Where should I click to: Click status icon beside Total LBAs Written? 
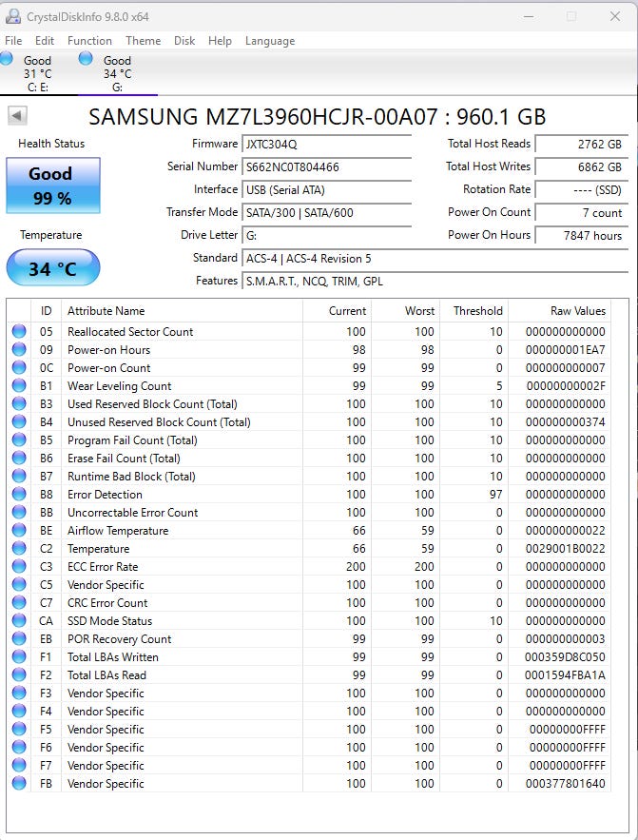tap(19, 657)
